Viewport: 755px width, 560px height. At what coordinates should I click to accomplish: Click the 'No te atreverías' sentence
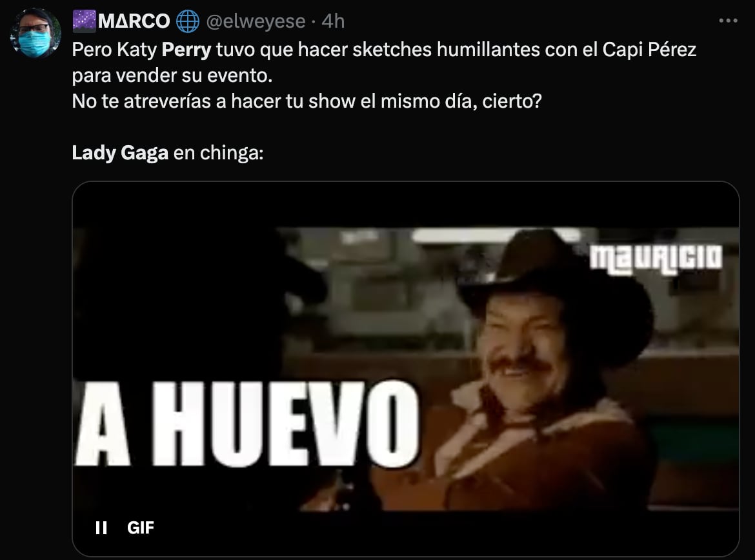click(x=307, y=101)
